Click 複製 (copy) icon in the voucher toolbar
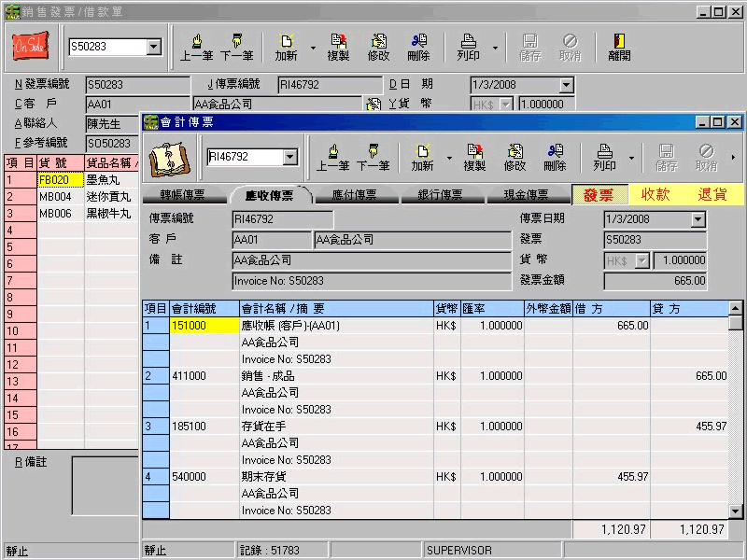Image resolution: width=747 pixels, height=560 pixels. pos(474,157)
